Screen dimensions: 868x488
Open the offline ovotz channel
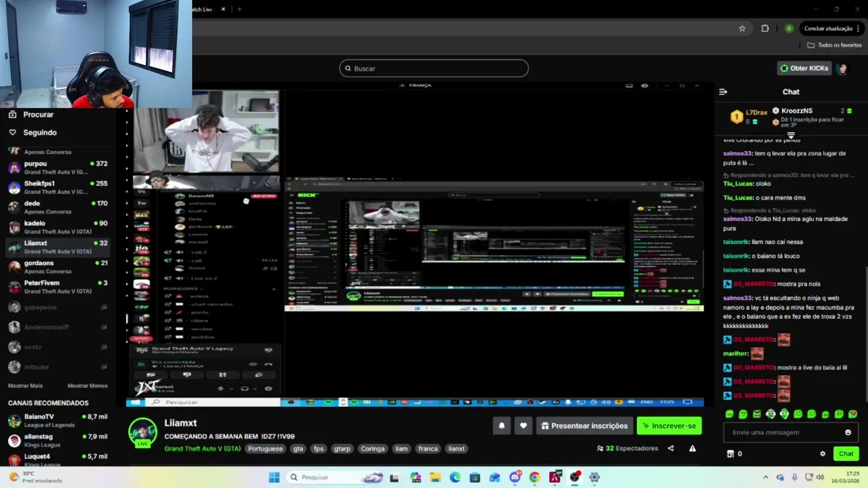(x=58, y=347)
